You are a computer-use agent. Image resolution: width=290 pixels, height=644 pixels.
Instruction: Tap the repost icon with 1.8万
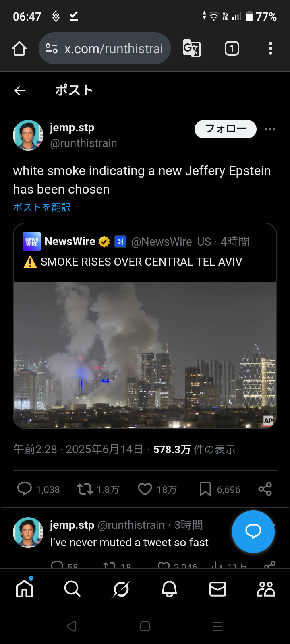[x=85, y=489]
